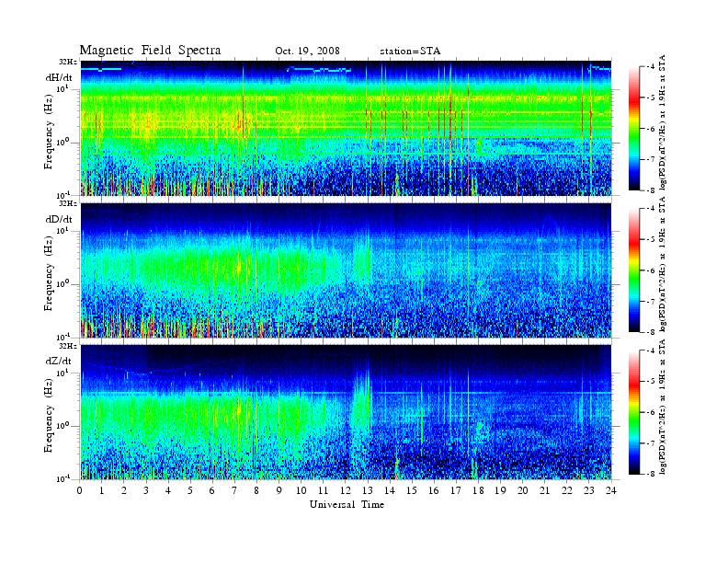This screenshot has height=563, width=728.
Task: Click the color bar beside the dD/dt panel
Action: click(x=634, y=270)
